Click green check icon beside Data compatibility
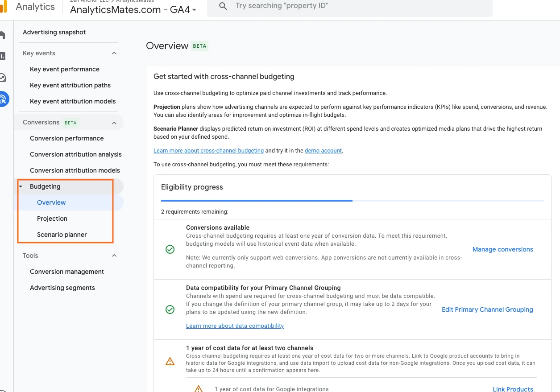The width and height of the screenshot is (560, 392). [x=170, y=309]
